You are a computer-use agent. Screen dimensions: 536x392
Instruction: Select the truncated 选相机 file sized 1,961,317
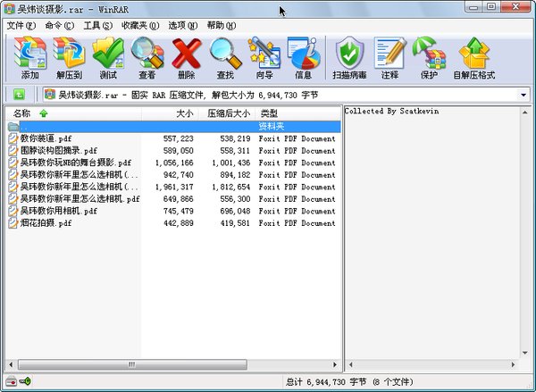80,187
